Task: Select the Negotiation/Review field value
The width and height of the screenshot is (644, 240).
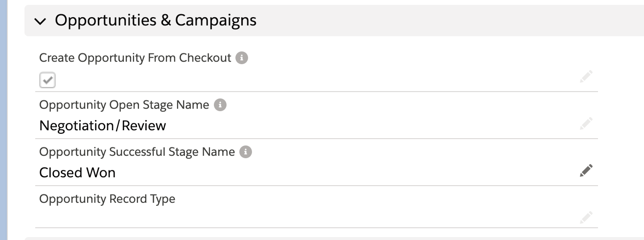Action: point(103,126)
